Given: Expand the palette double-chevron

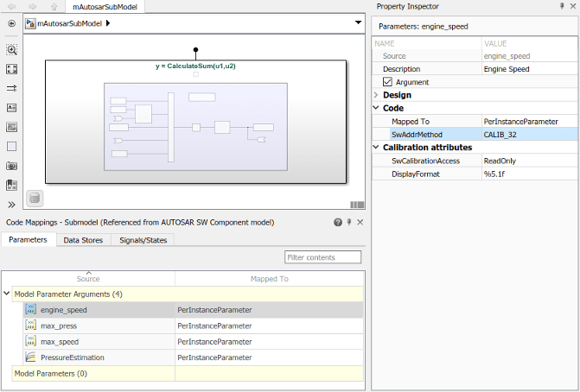Looking at the screenshot, I should click(x=11, y=205).
